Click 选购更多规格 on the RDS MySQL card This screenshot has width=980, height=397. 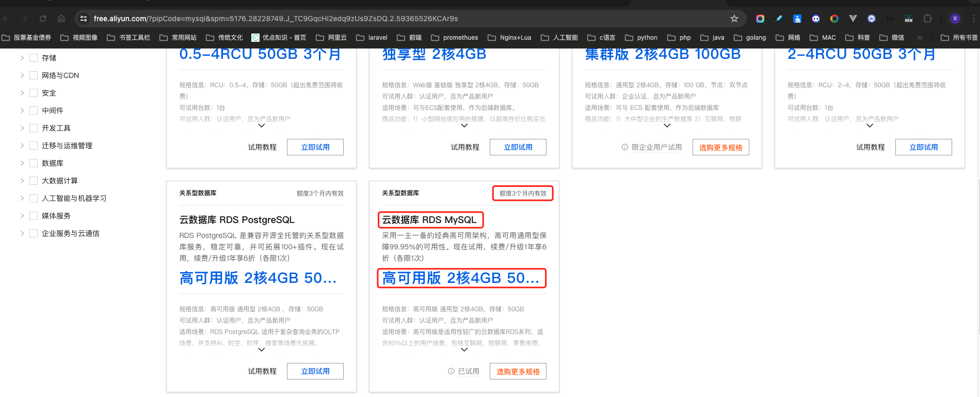point(518,371)
